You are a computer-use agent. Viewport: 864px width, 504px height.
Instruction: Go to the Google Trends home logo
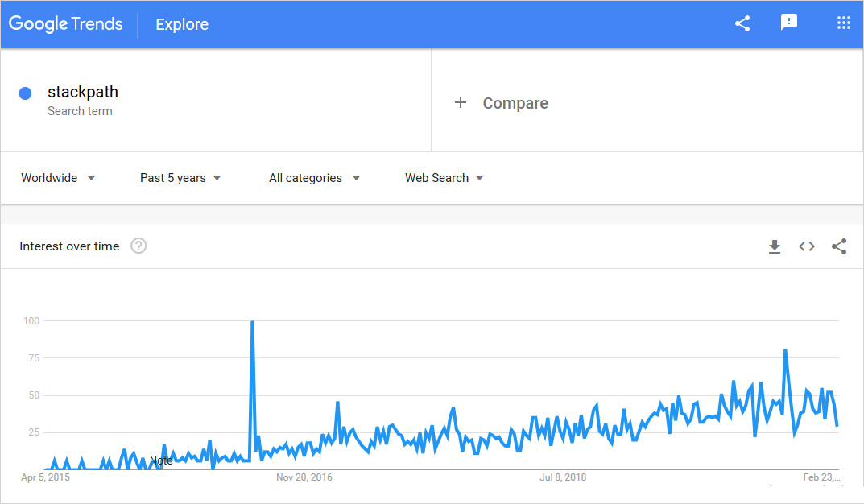66,24
